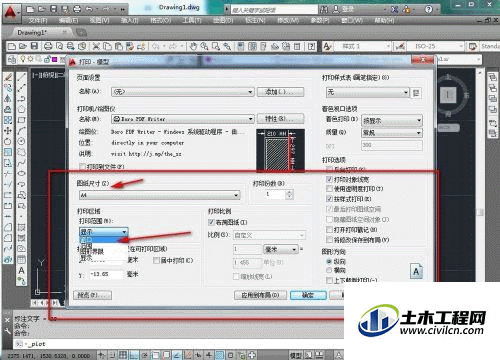500x360 pixels.
Task: Select the Zoom Realtime magnifier tool
Action: point(204,46)
